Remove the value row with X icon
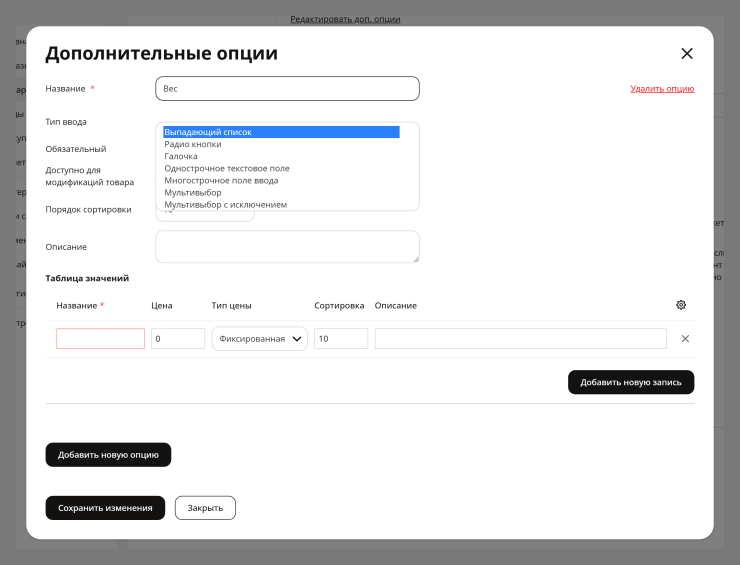740x565 pixels. pyautogui.click(x=685, y=338)
